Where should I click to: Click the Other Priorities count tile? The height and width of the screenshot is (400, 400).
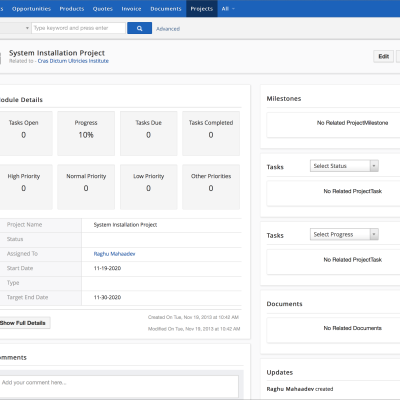click(211, 187)
